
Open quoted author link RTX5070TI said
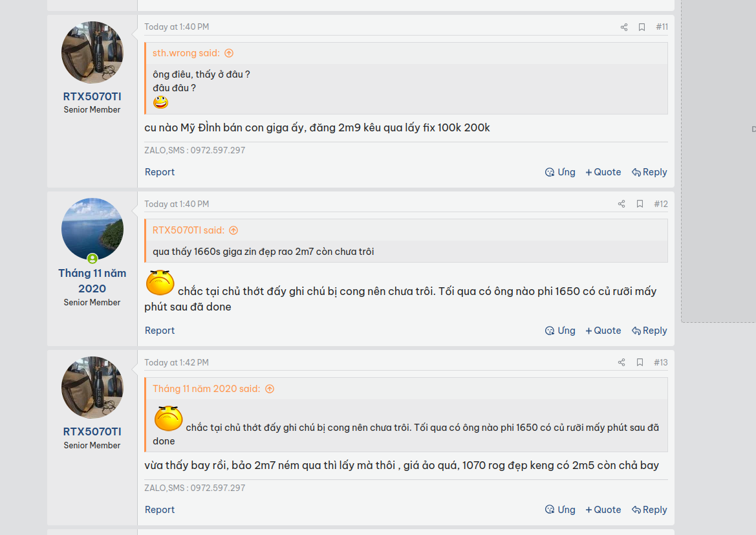click(189, 230)
